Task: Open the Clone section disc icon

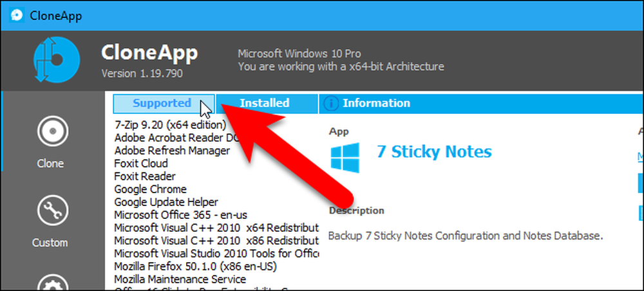Action: [x=52, y=131]
